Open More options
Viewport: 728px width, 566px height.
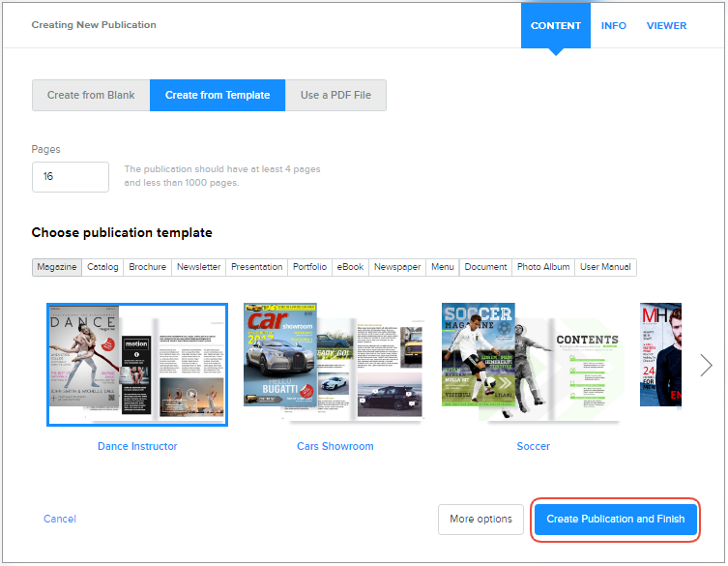480,520
